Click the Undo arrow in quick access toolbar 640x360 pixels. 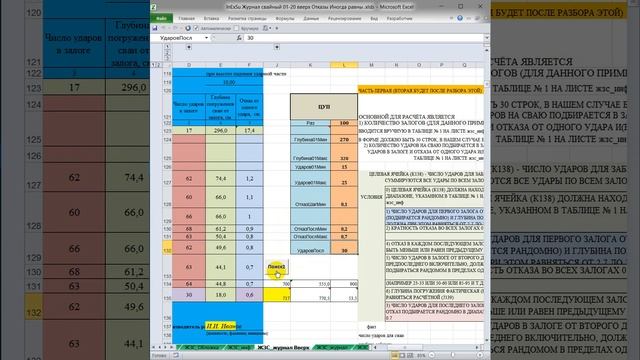point(164,28)
